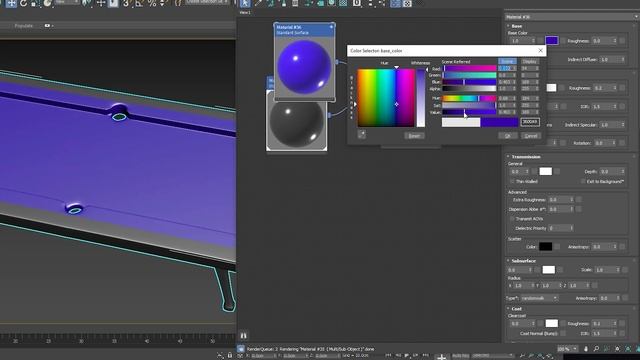Click the Auto Key button
Screen dimensions: 640x360
click(x=460, y=356)
